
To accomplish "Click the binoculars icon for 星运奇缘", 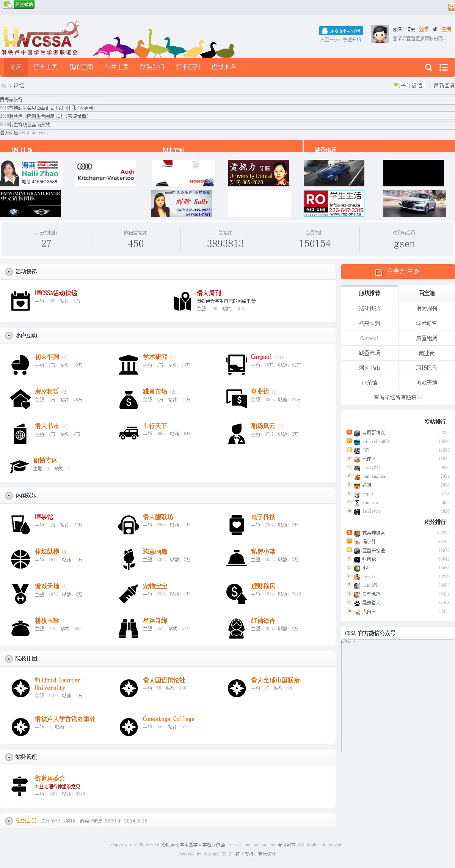I will click(129, 629).
